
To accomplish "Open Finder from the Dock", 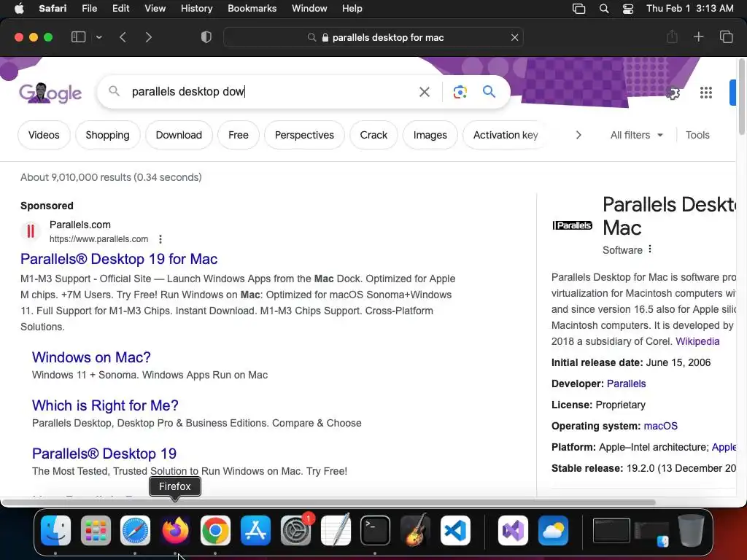I will [55, 530].
